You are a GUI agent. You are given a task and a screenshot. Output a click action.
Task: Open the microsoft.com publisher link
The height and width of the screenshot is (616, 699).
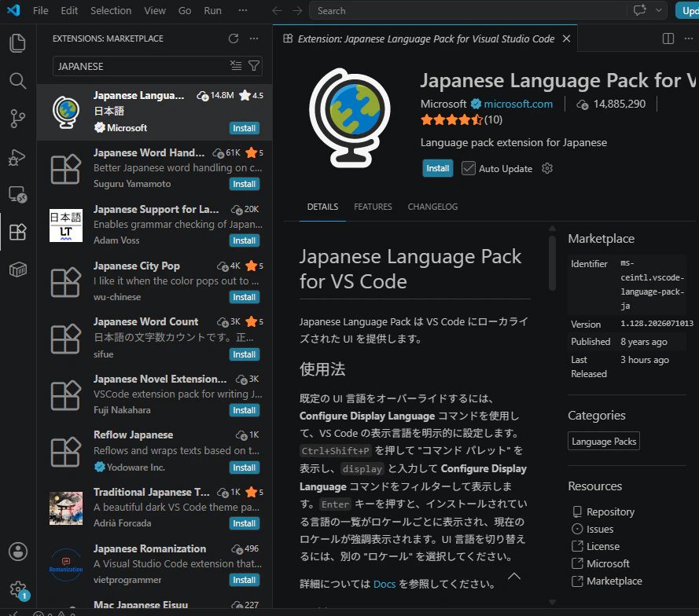pyautogui.click(x=518, y=104)
